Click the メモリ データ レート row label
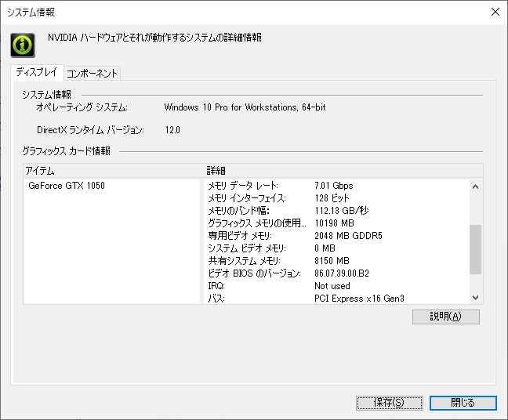508x420 pixels. pos(243,186)
